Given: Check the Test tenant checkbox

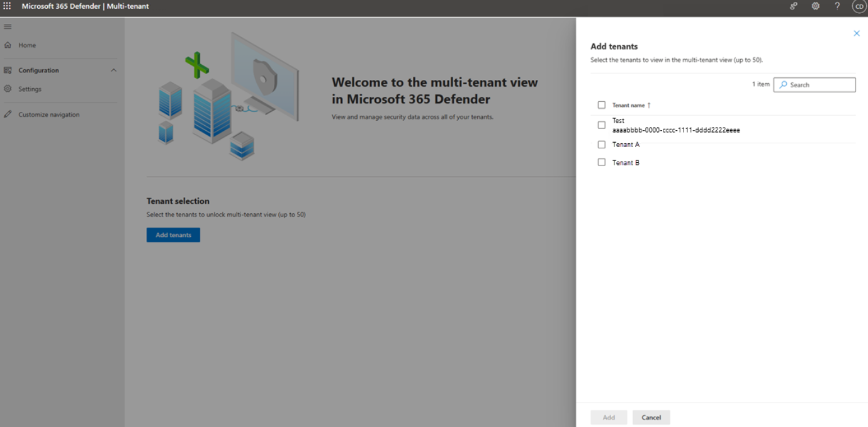Looking at the screenshot, I should coord(601,125).
